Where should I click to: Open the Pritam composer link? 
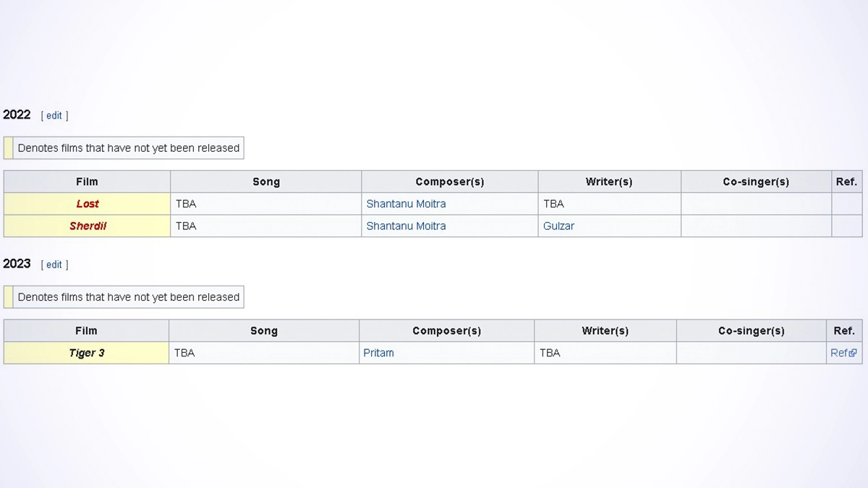[x=378, y=354]
